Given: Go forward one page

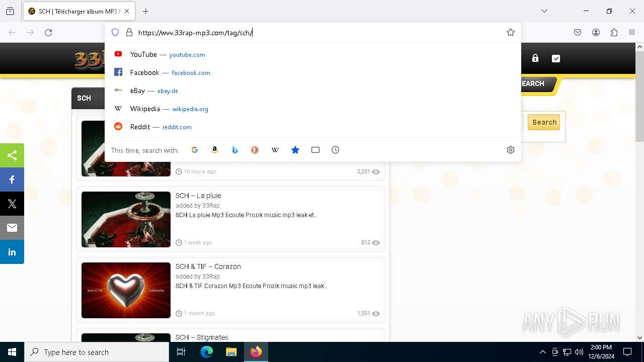Looking at the screenshot, I should (30, 32).
